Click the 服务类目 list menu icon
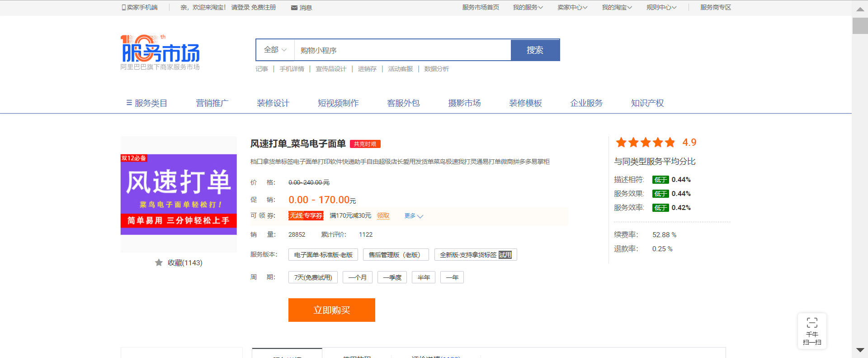This screenshot has height=358, width=868. point(129,103)
